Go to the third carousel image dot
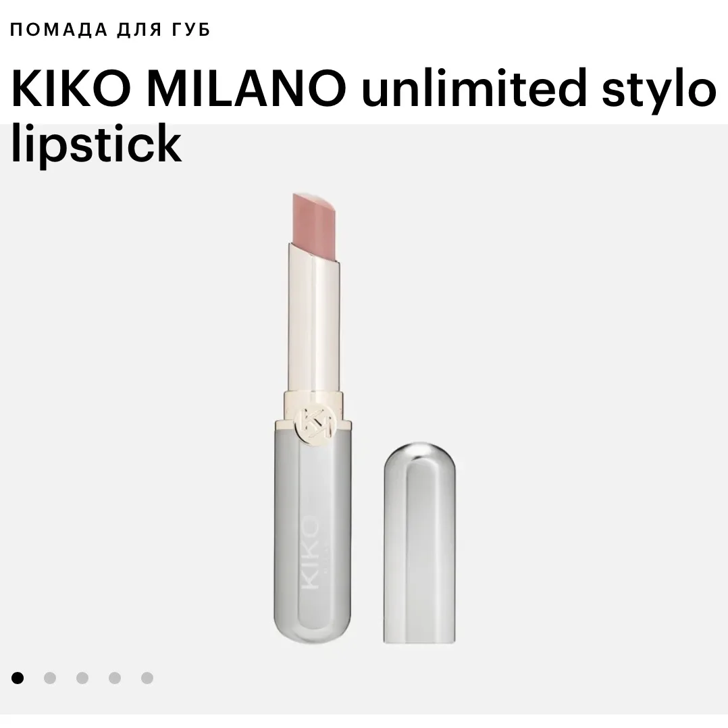This screenshot has width=728, height=728. click(x=82, y=678)
